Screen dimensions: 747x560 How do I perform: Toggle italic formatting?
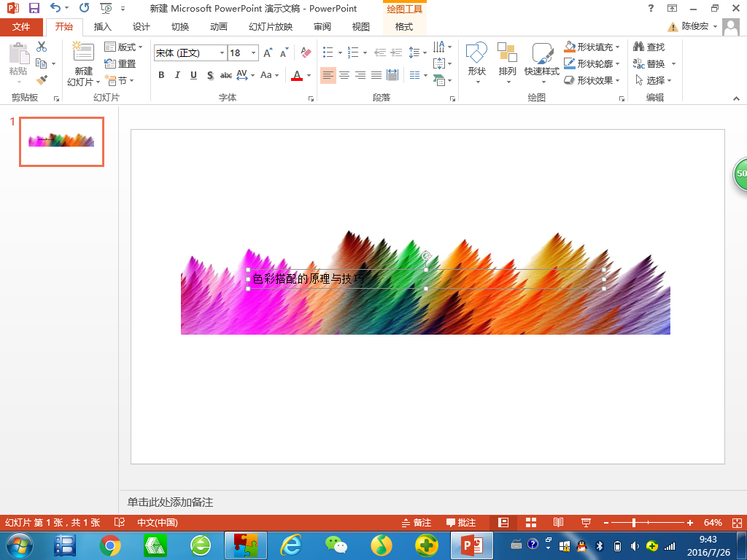point(177,75)
